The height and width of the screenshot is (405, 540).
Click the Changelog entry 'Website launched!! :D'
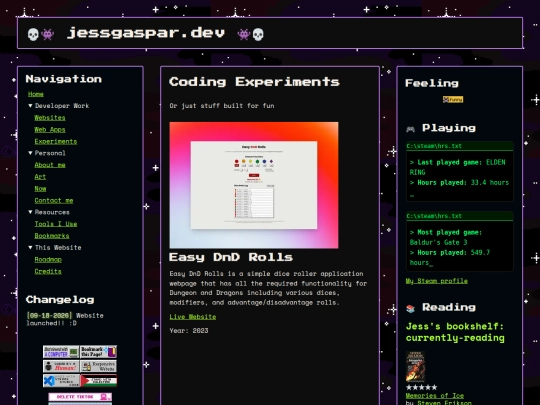(x=65, y=319)
